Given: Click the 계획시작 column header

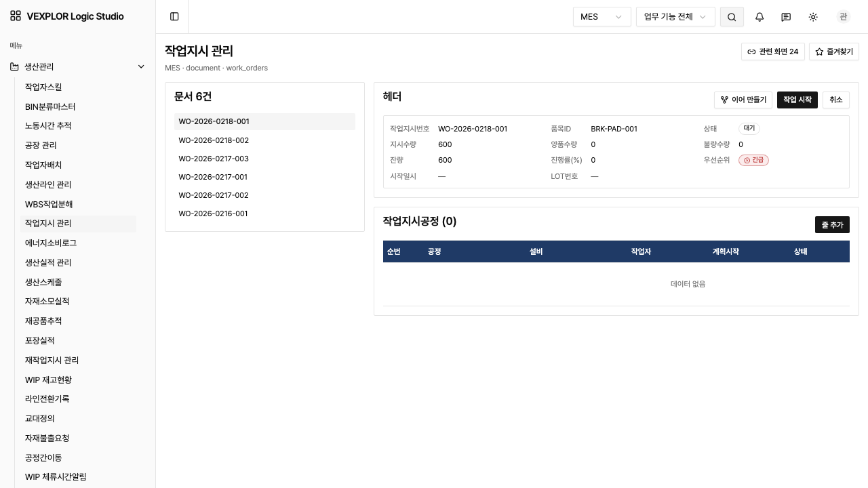Looking at the screenshot, I should pos(726,251).
